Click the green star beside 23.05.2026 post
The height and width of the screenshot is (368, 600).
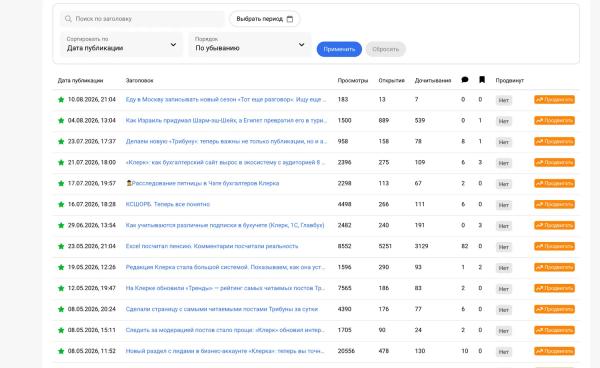(x=61, y=246)
